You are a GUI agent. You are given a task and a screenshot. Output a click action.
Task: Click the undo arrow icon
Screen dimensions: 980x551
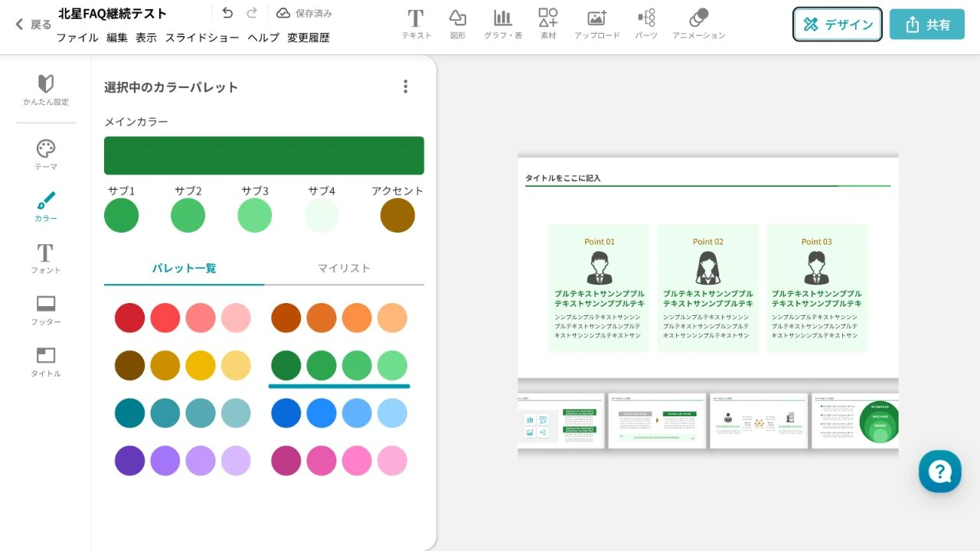227,13
